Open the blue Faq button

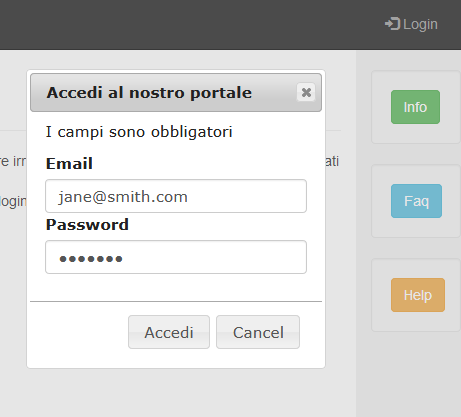(416, 201)
